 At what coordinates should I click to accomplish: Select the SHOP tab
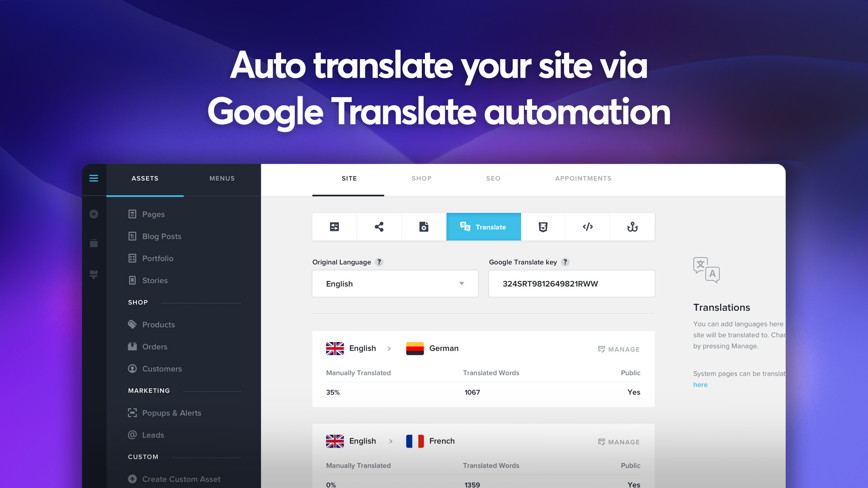(x=421, y=178)
